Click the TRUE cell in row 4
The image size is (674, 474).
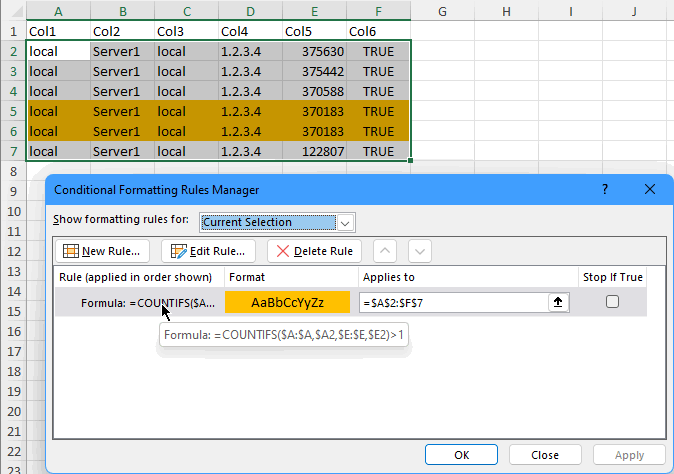point(378,91)
